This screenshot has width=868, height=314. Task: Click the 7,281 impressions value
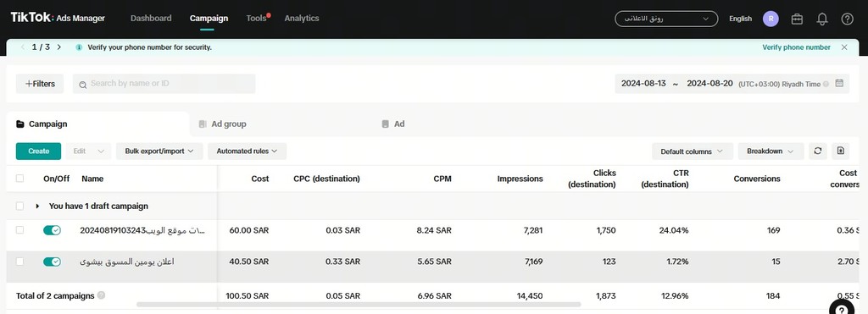[x=533, y=230]
